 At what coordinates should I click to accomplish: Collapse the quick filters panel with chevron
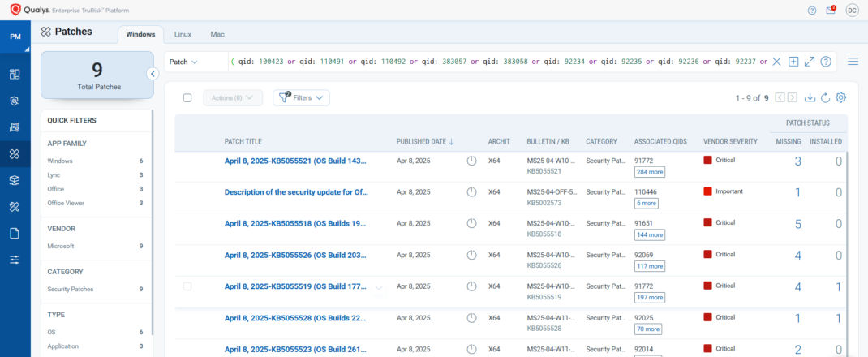point(153,74)
